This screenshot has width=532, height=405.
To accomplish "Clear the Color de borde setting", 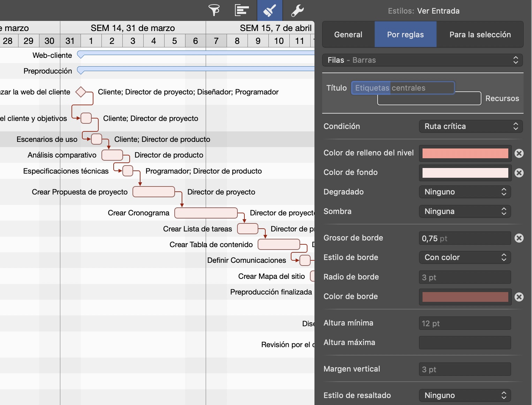I will pyautogui.click(x=519, y=297).
